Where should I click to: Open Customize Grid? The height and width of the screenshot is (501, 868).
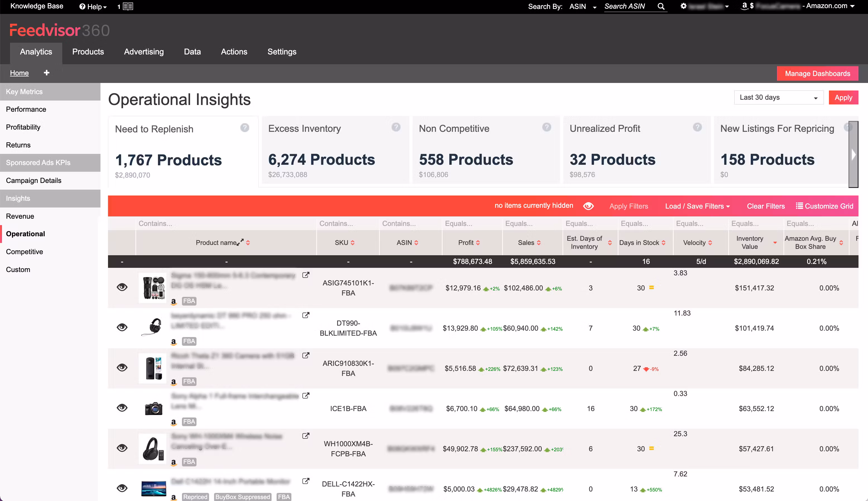825,206
